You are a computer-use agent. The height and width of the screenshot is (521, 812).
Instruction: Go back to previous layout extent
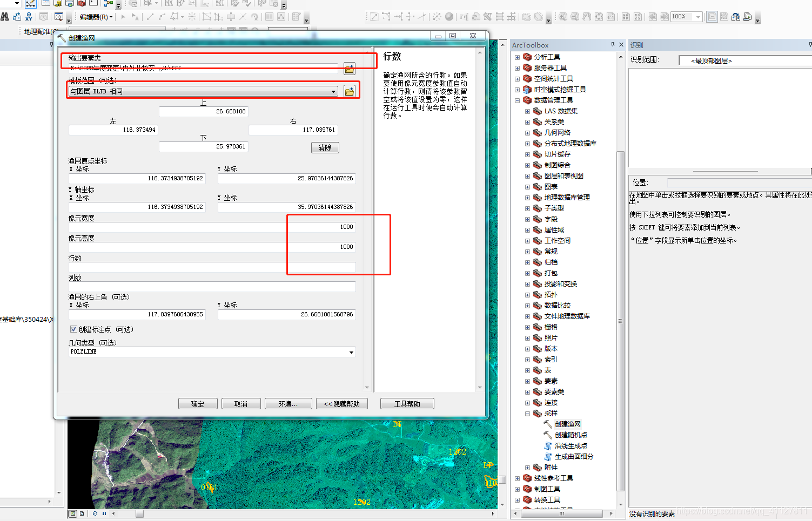(x=653, y=17)
